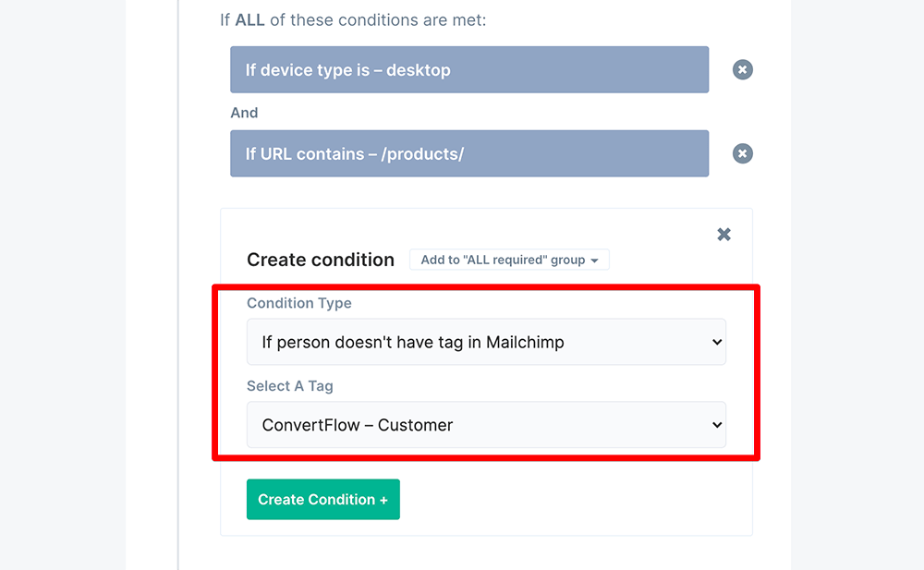This screenshot has width=924, height=570.
Task: Click the 'And' label between conditions
Action: click(x=244, y=113)
